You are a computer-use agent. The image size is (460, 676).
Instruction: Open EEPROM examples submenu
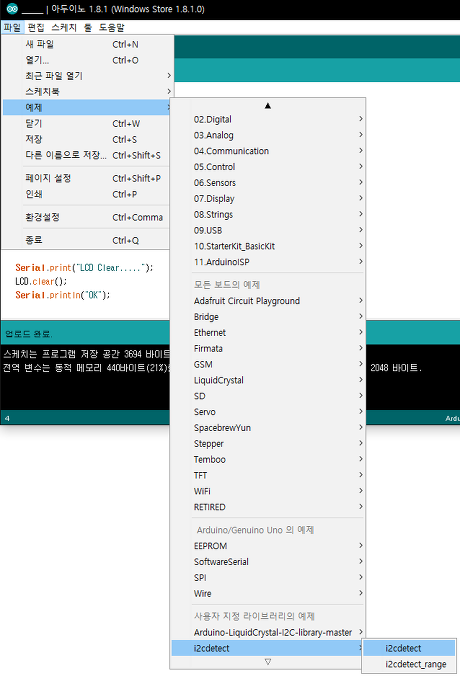click(268, 546)
